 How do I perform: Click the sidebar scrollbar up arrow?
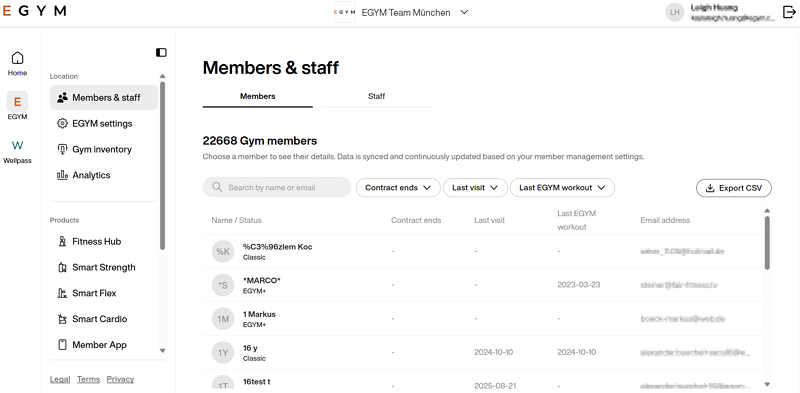(x=163, y=76)
